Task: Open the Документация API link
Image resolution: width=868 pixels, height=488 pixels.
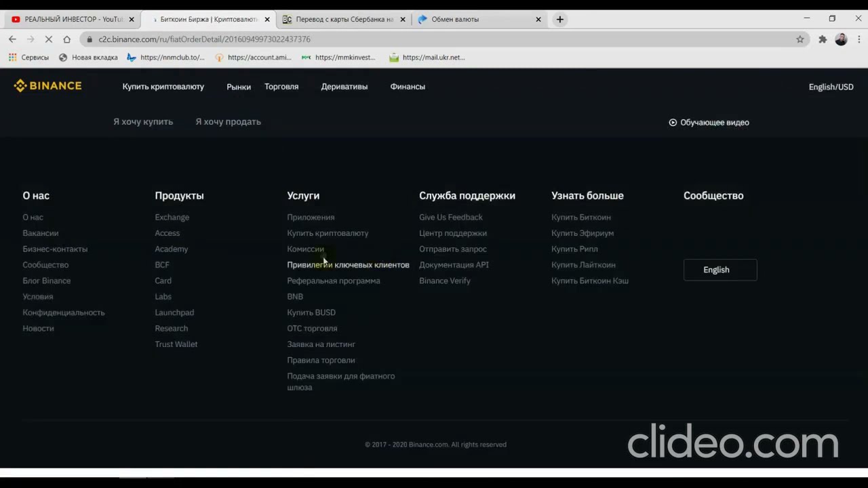Action: coord(454,265)
